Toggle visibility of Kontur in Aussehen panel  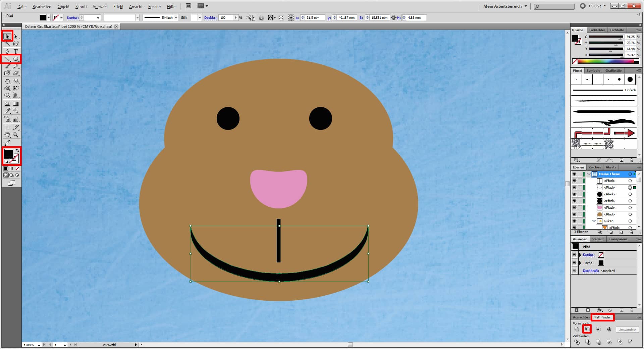click(574, 255)
